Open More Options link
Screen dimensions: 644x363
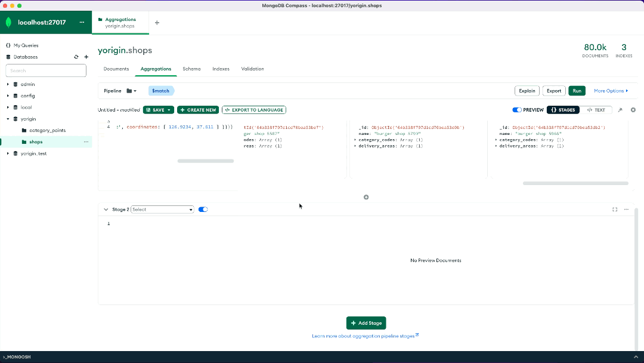pyautogui.click(x=611, y=91)
